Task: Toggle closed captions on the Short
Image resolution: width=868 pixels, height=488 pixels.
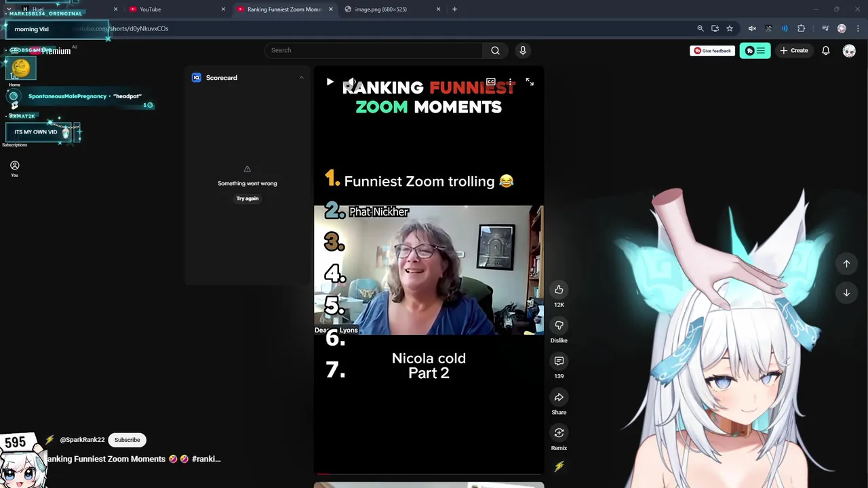Action: [491, 82]
